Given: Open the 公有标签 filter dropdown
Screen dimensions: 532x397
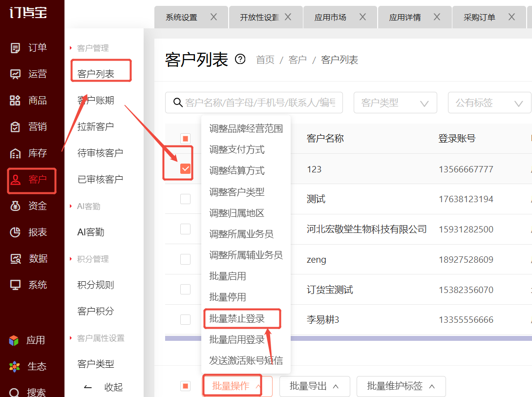Looking at the screenshot, I should click(489, 103).
